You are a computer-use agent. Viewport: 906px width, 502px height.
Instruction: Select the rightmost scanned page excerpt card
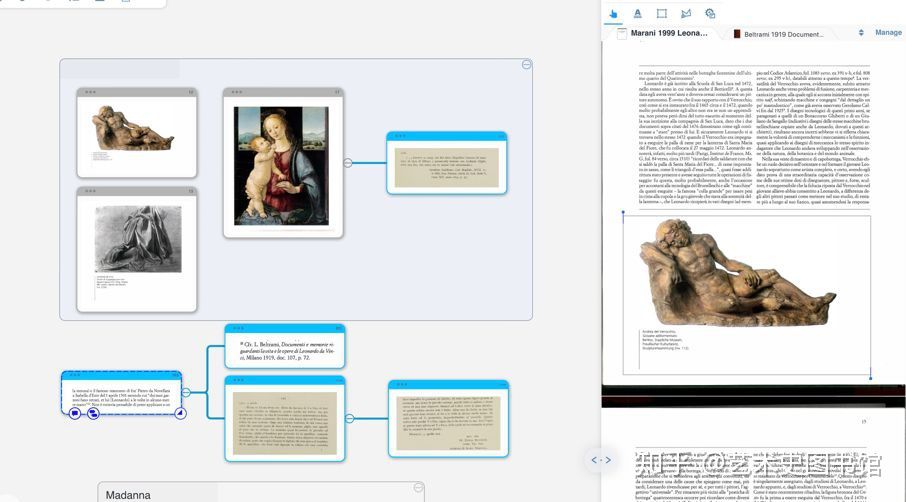[x=448, y=419]
